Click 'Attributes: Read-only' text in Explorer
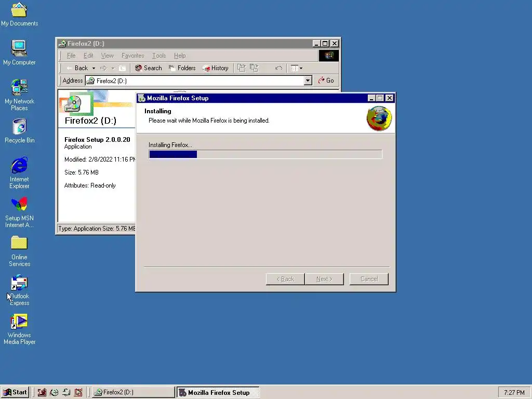Screen dimensions: 532x399 [90, 185]
